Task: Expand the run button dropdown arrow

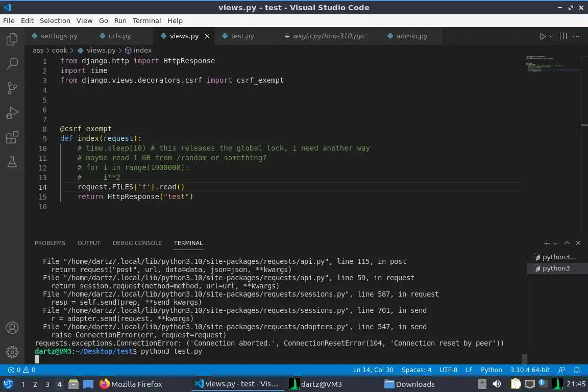Action: pos(551,36)
